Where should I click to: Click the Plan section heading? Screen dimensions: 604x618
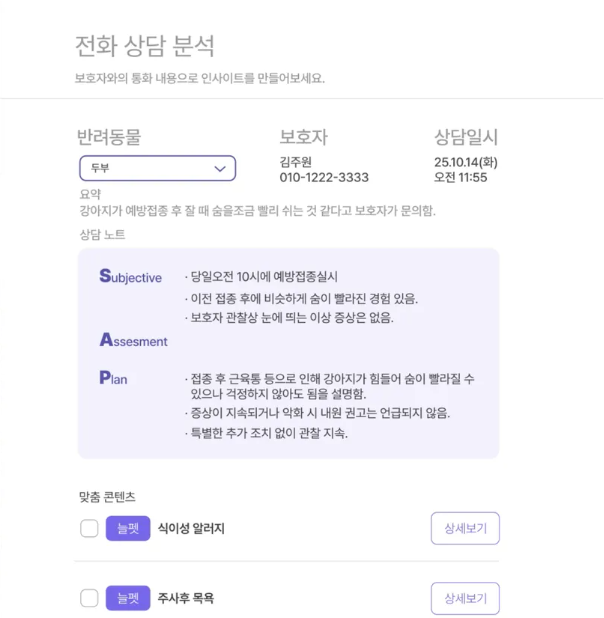[x=113, y=379]
